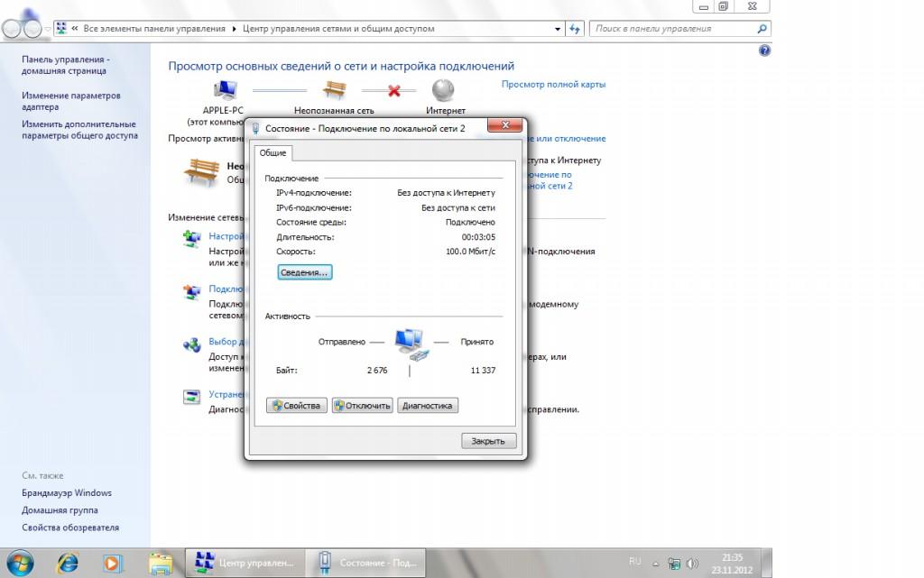924x578 pixels.
Task: Open Изменить дополнительные параметры общего доступа link
Action: [x=79, y=130]
